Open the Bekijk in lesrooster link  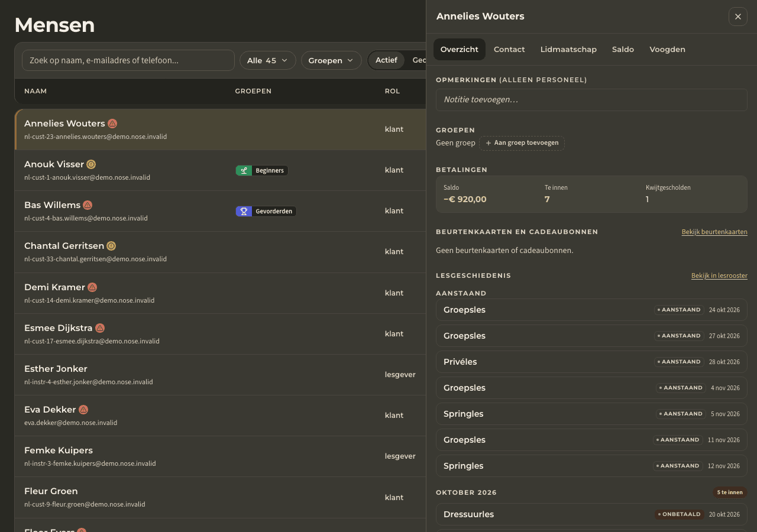click(x=719, y=276)
